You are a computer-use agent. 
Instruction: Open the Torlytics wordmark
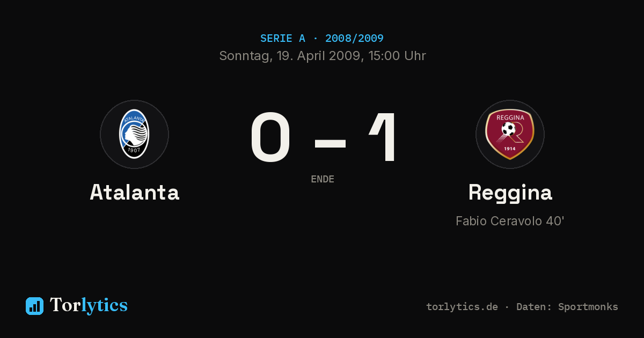point(89,305)
